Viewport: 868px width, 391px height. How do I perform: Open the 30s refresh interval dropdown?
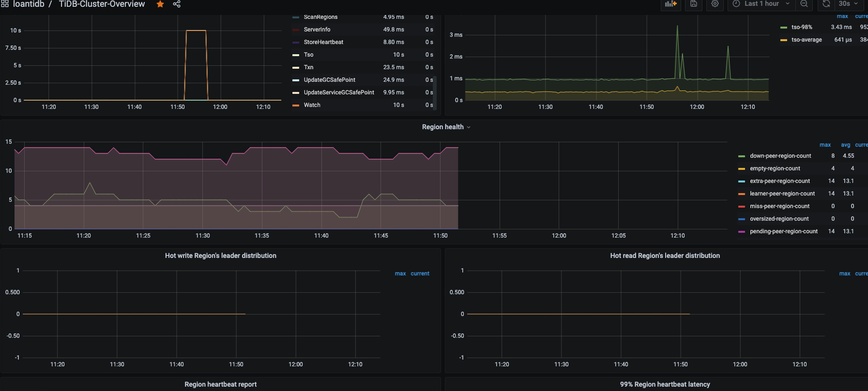(x=849, y=4)
